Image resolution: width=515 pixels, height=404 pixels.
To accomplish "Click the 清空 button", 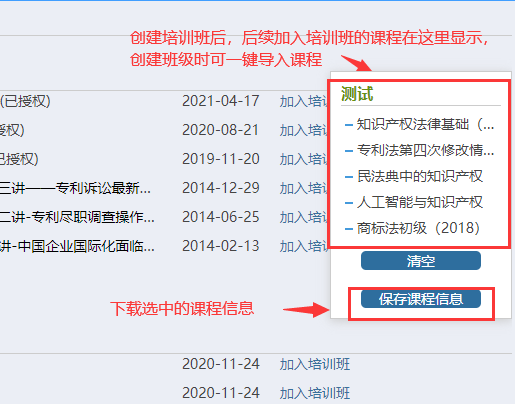I will (421, 261).
